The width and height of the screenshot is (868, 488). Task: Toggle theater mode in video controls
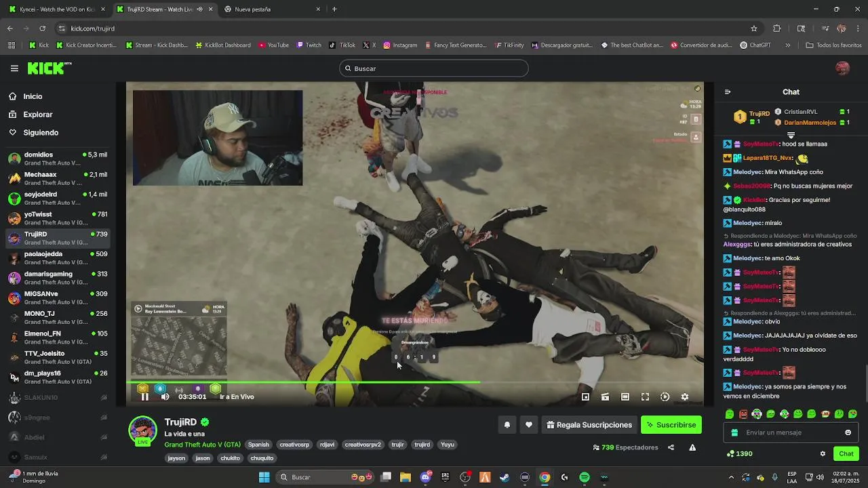[x=625, y=396]
